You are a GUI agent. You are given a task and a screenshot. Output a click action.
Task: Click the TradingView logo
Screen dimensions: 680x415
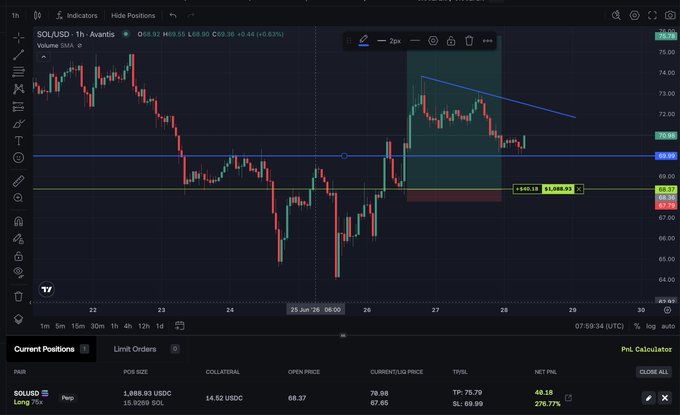coord(46,289)
